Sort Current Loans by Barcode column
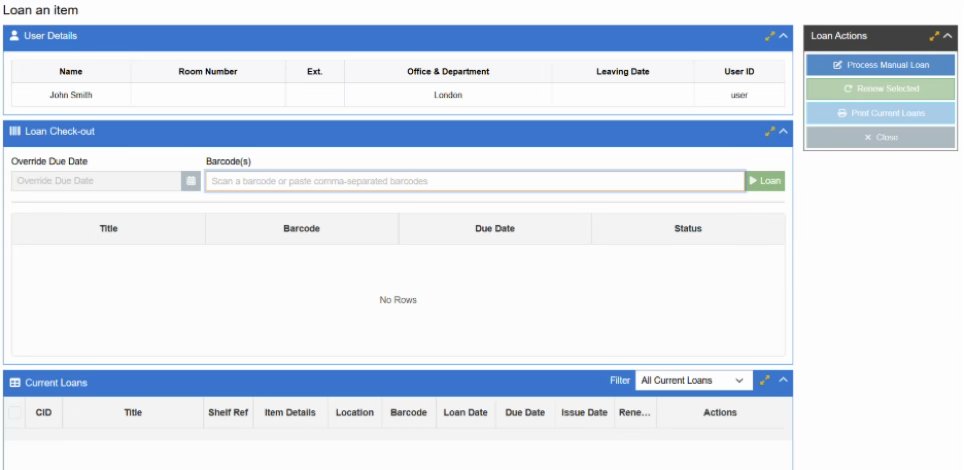964x470 pixels. (409, 412)
